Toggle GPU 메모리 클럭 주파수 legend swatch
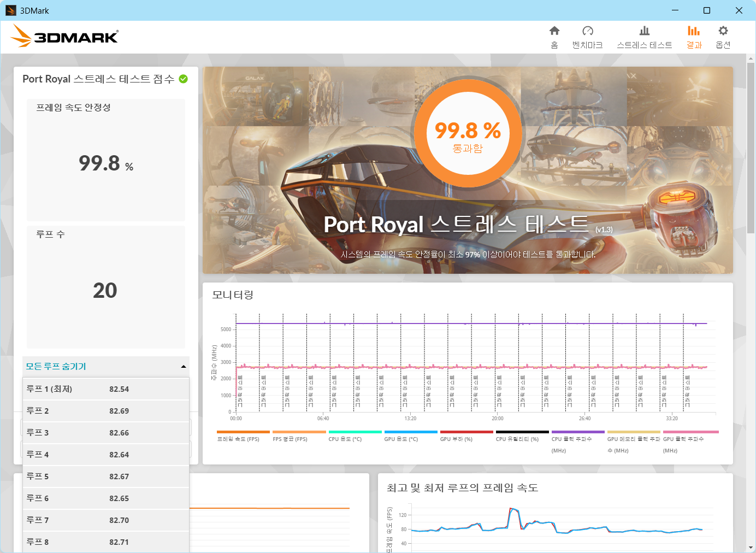This screenshot has width=756, height=553. 634,432
